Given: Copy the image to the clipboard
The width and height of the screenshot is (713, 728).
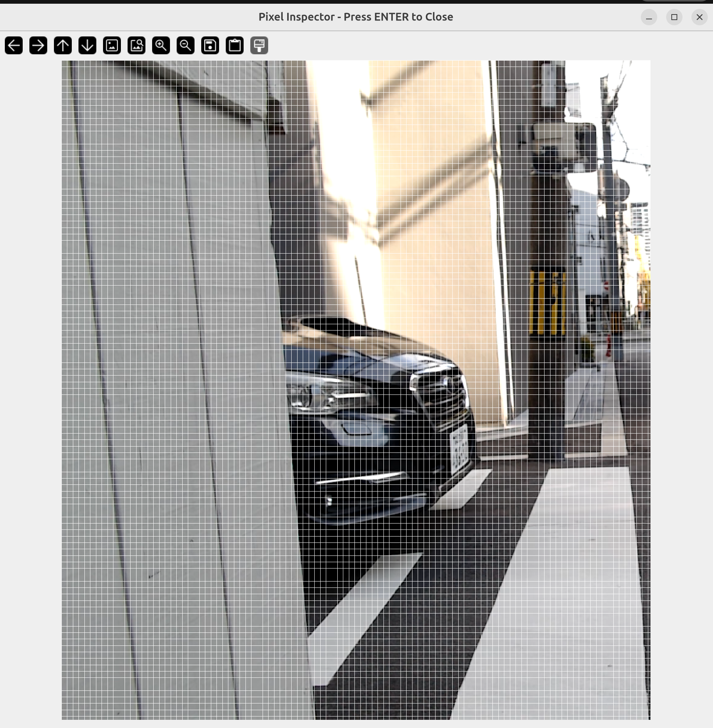Looking at the screenshot, I should (x=235, y=46).
